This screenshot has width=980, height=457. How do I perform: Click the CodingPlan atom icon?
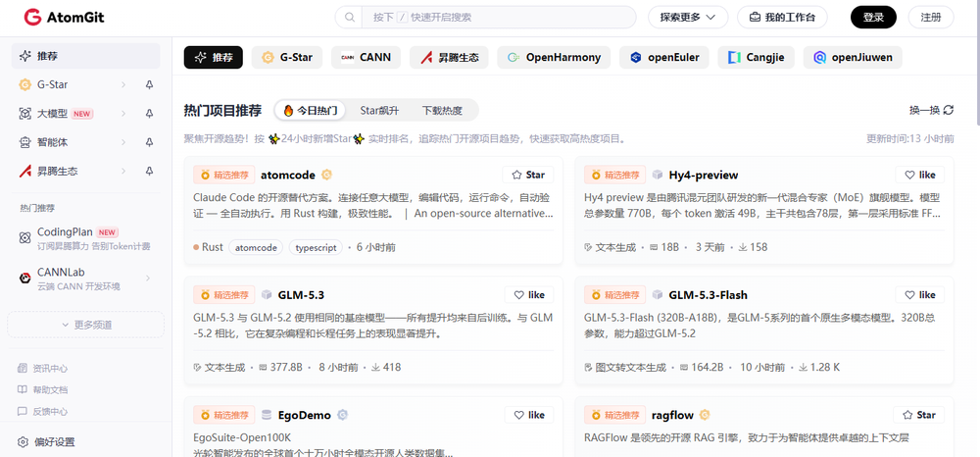tap(24, 238)
